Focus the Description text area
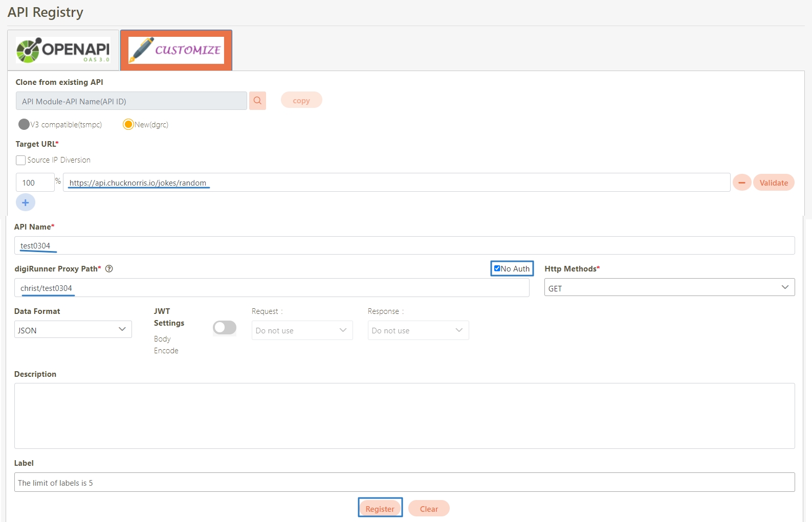The width and height of the screenshot is (812, 522). coord(404,416)
